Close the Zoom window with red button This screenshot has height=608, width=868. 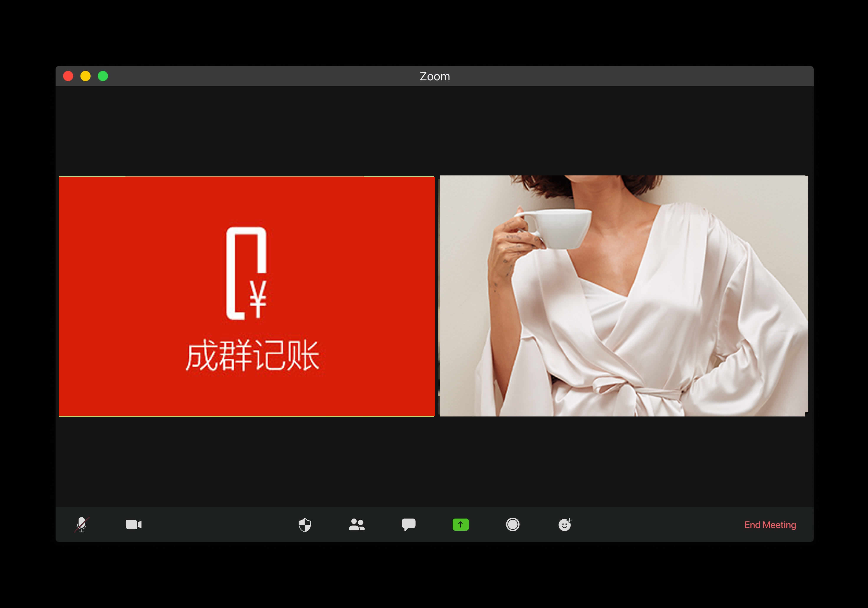(68, 76)
